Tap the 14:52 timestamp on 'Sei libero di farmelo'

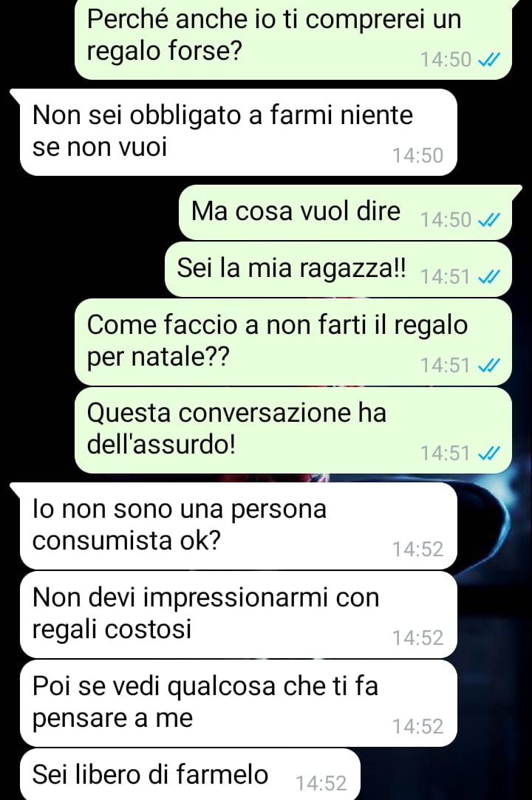coord(321,783)
